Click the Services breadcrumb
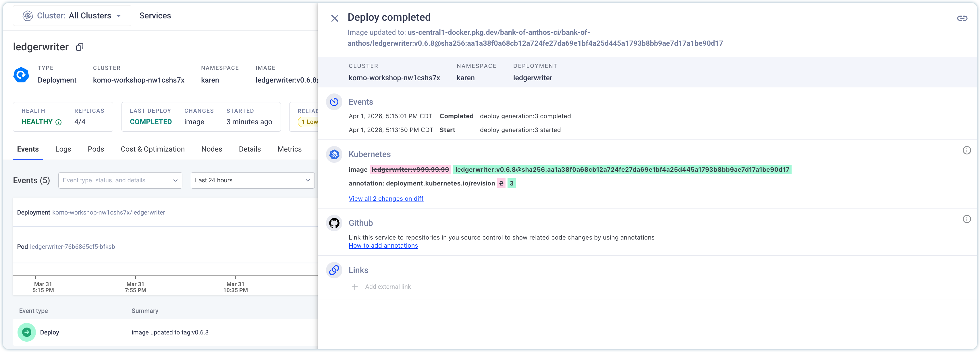 (x=155, y=16)
